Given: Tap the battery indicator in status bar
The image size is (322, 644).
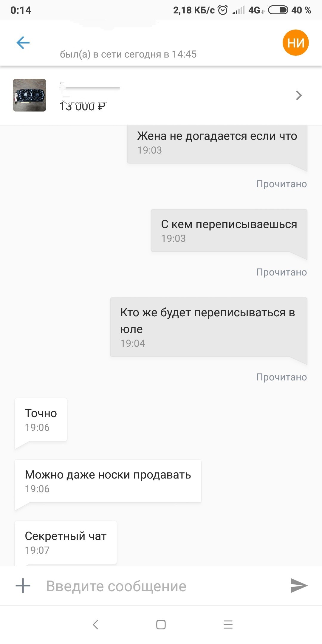Looking at the screenshot, I should point(278,10).
